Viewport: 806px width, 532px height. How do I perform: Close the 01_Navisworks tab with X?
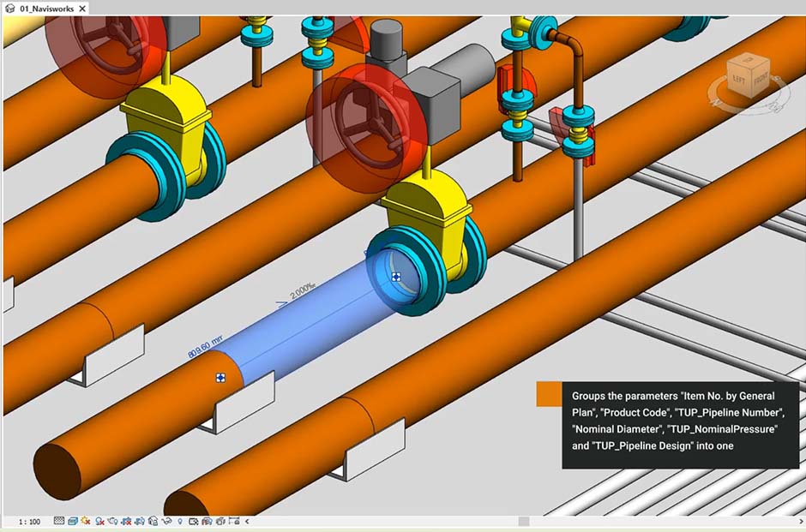click(x=82, y=8)
